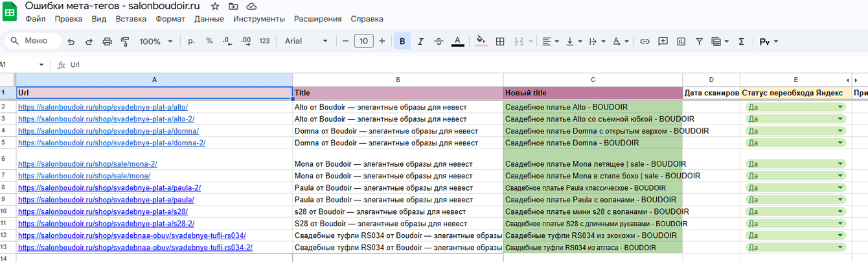Add a comment via the toolbar
The height and width of the screenshot is (262, 868).
(x=663, y=41)
